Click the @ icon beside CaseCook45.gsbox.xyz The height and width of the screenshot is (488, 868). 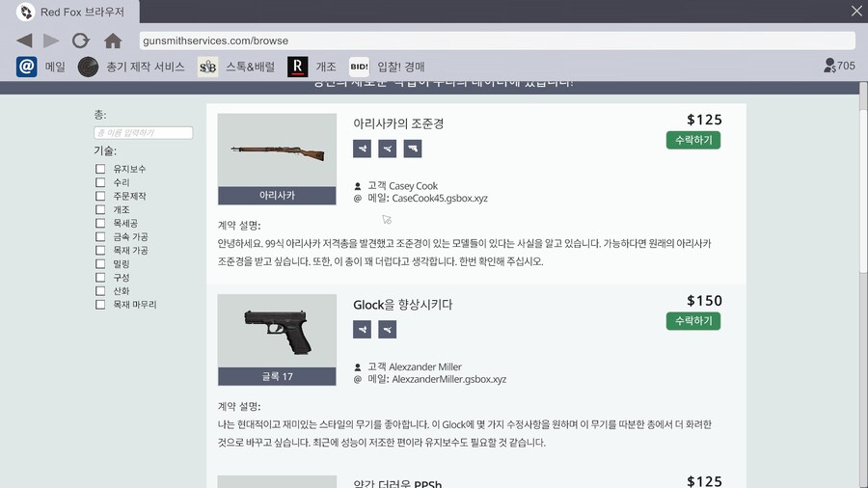[358, 198]
